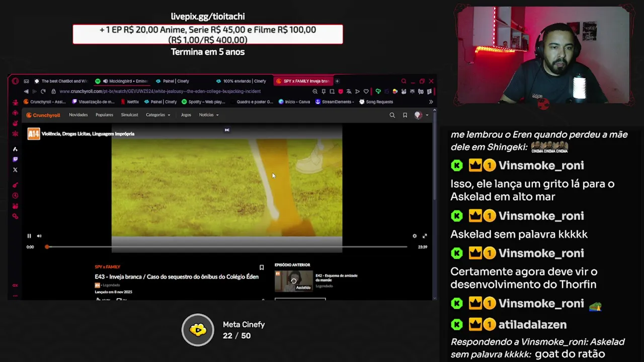This screenshot has height=362, width=644.
Task: Bookmark episode E43 to watchlist
Action: (x=262, y=267)
